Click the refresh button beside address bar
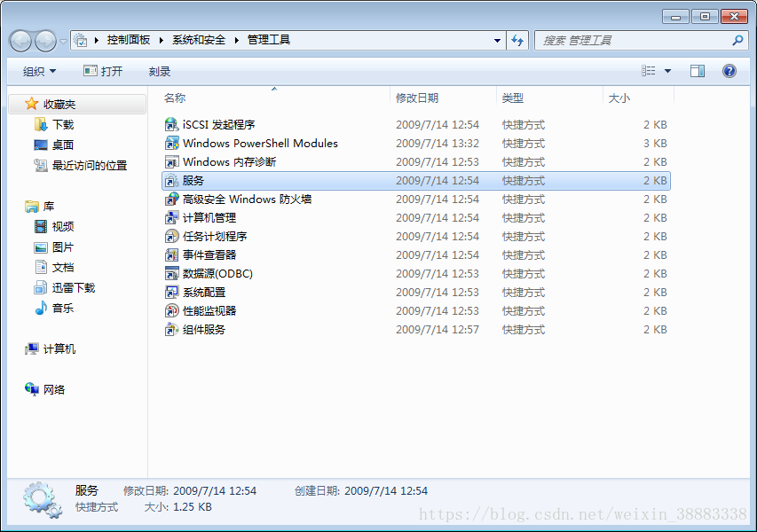Screen dimensions: 757x532 pyautogui.click(x=517, y=41)
